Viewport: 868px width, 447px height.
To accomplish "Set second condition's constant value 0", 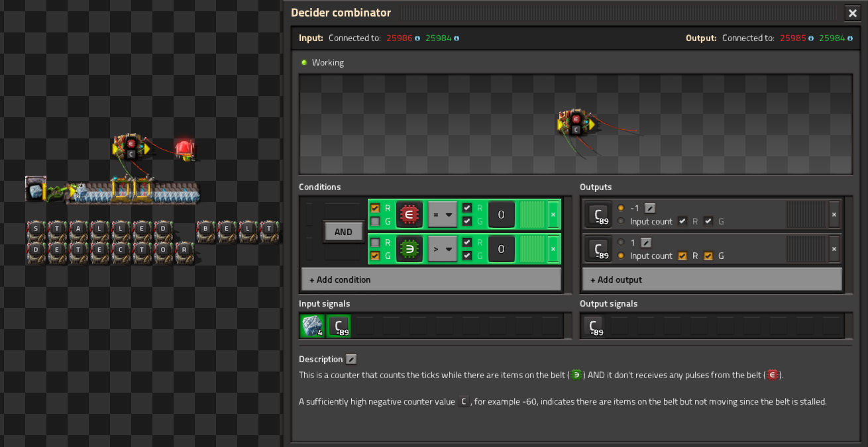I will 502,249.
